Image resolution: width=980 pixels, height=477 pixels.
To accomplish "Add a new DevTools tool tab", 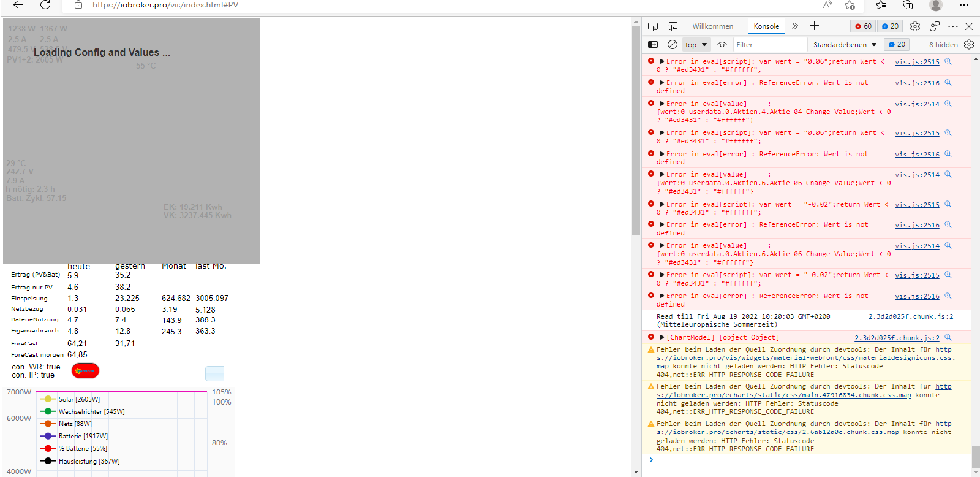I will pos(814,26).
